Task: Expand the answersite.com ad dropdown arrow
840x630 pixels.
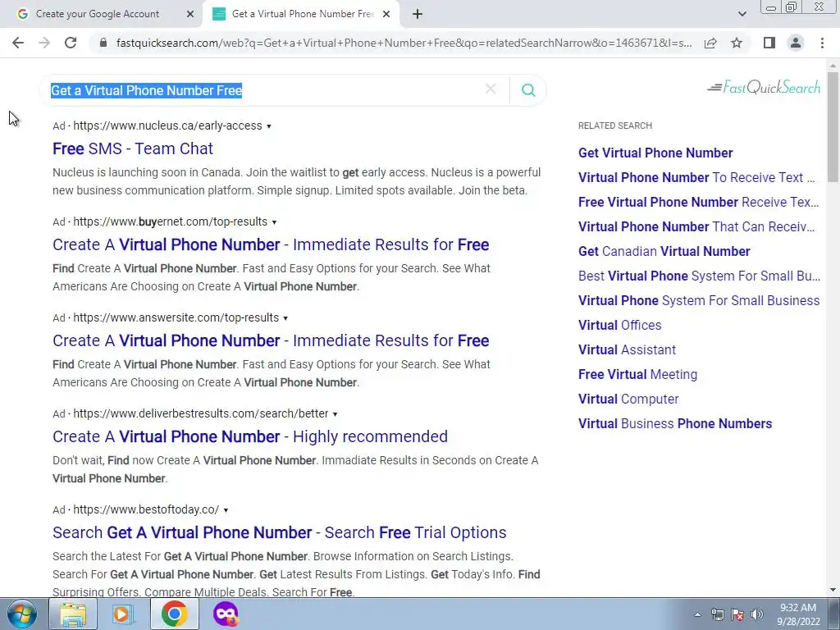Action: [x=285, y=318]
